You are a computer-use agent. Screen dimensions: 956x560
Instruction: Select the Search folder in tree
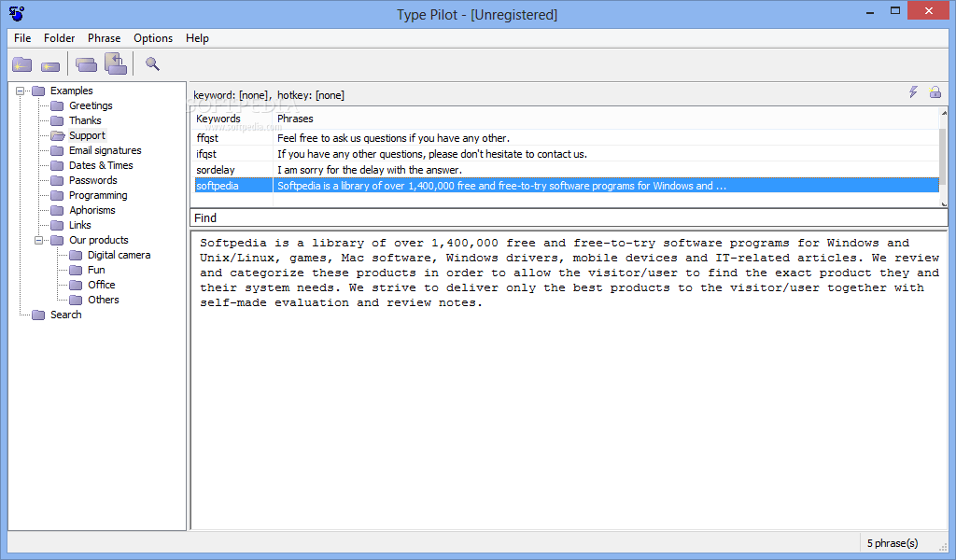coord(66,315)
